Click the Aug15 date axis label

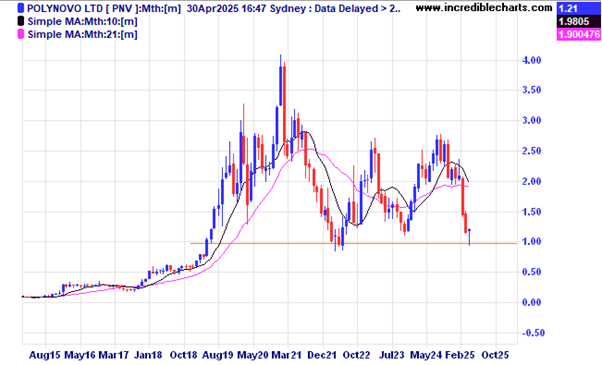pyautogui.click(x=45, y=355)
